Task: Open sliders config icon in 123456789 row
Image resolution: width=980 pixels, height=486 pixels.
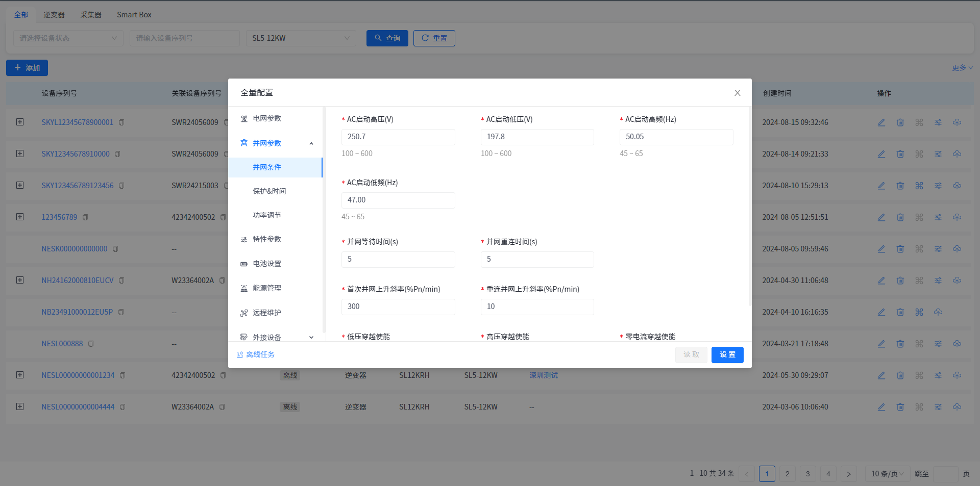Action: [x=938, y=217]
